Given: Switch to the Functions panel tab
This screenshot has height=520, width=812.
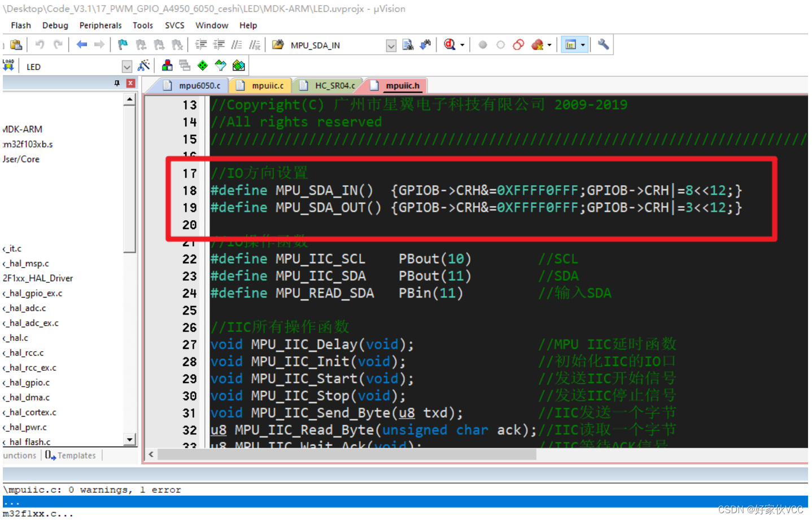Looking at the screenshot, I should 20,455.
